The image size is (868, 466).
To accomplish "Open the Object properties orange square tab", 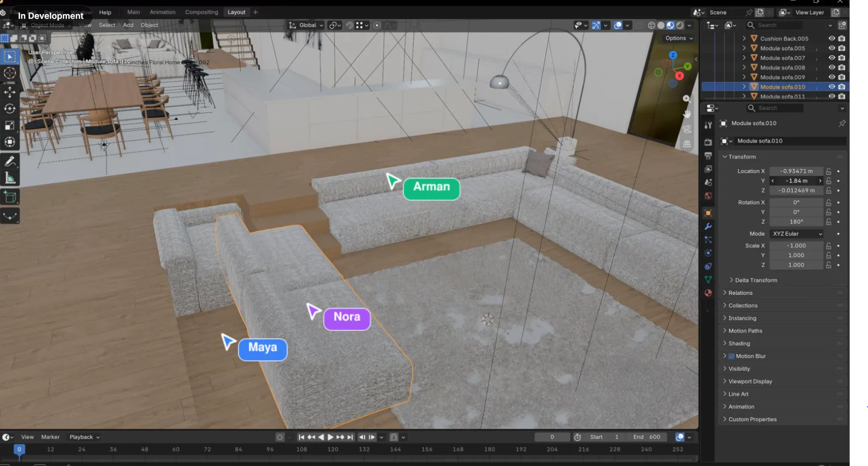I will point(708,213).
